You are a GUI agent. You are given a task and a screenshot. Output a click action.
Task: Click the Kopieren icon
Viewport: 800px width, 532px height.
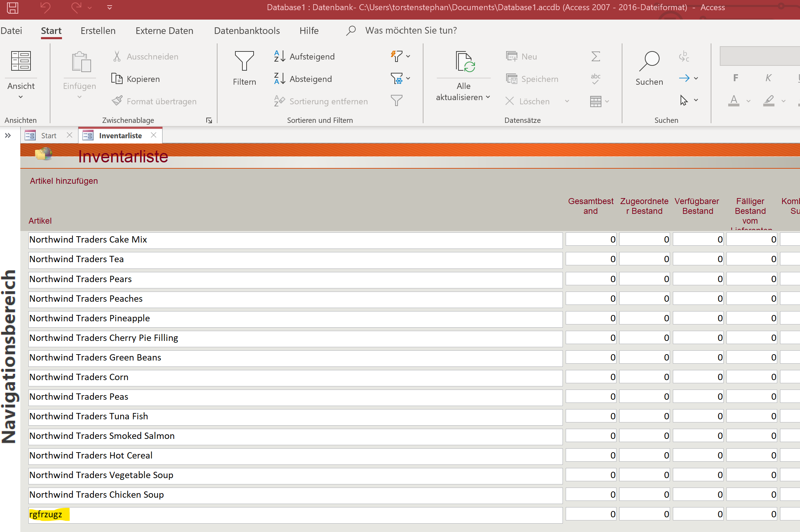[117, 79]
